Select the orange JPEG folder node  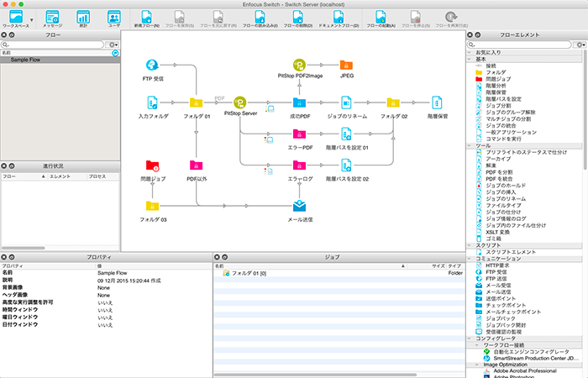[x=346, y=66]
